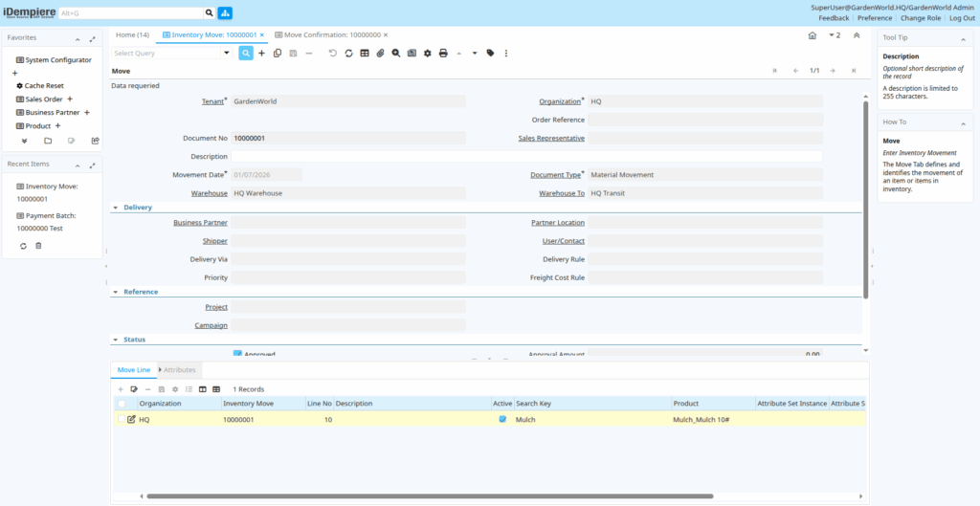Collapse the Reference field group
980x506 pixels.
pos(116,292)
